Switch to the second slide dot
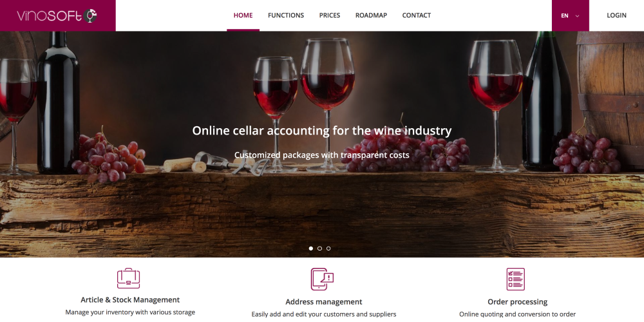The width and height of the screenshot is (644, 322). pos(319,249)
